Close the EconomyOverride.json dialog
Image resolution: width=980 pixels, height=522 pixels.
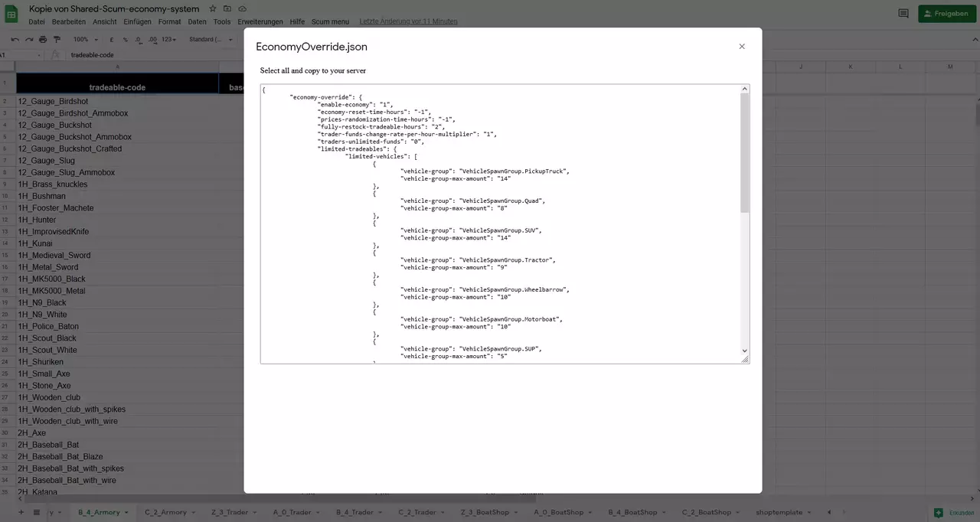point(741,47)
